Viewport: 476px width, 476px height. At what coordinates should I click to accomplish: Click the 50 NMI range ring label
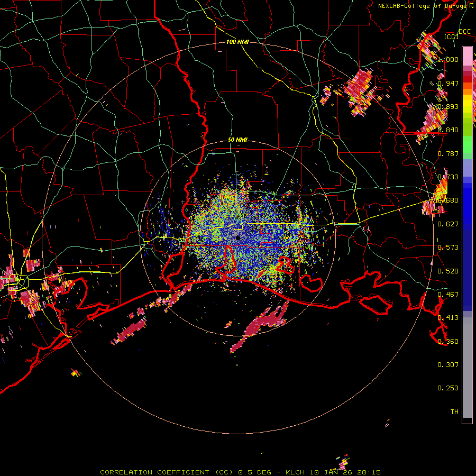click(x=237, y=140)
